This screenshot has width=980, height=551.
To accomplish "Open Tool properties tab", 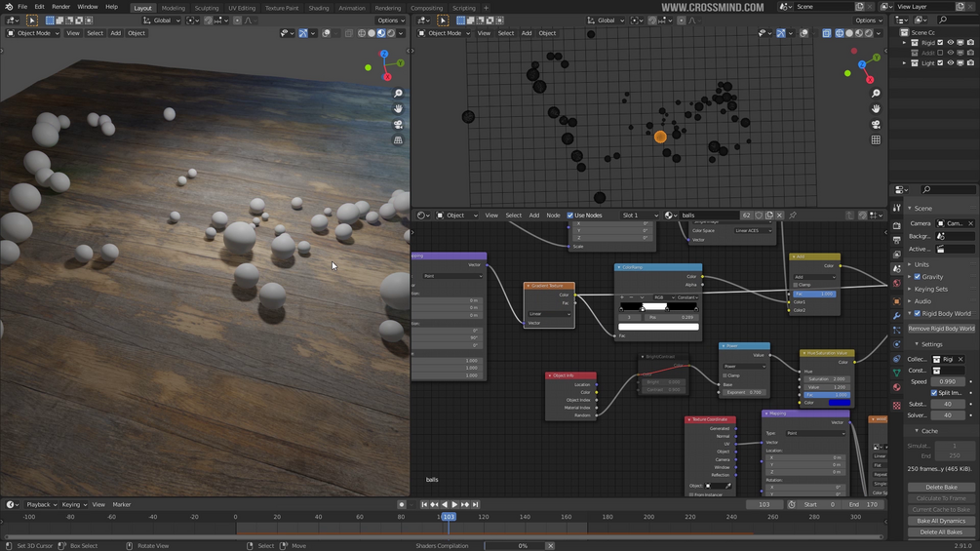I will click(x=897, y=208).
